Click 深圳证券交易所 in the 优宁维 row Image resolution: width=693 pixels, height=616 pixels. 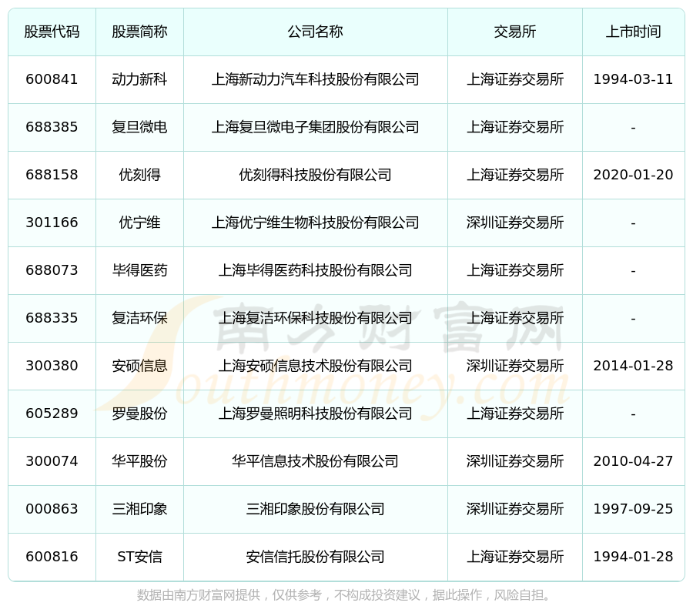pos(515,223)
